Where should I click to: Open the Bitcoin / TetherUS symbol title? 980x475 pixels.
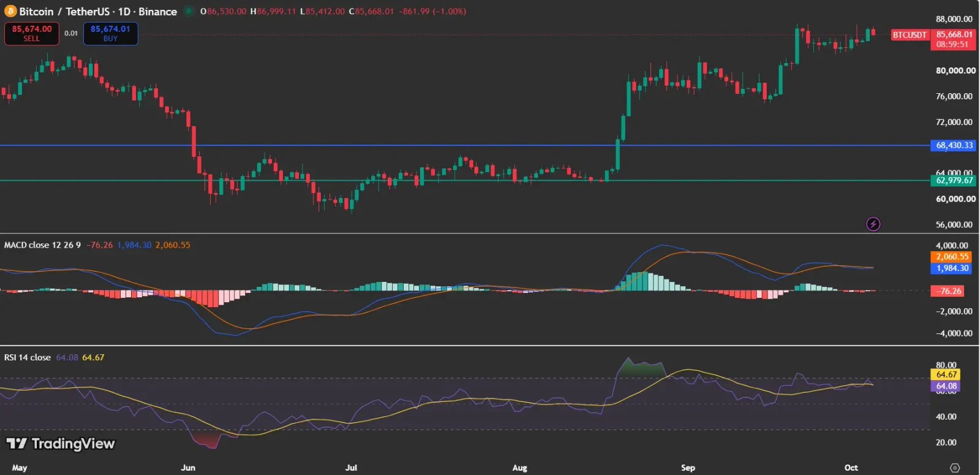98,11
